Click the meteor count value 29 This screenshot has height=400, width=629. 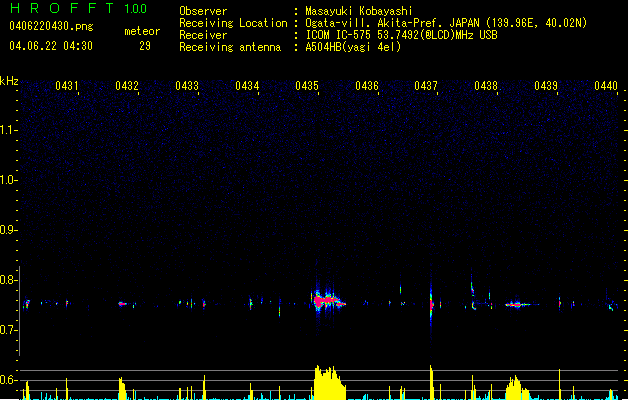pos(145,46)
